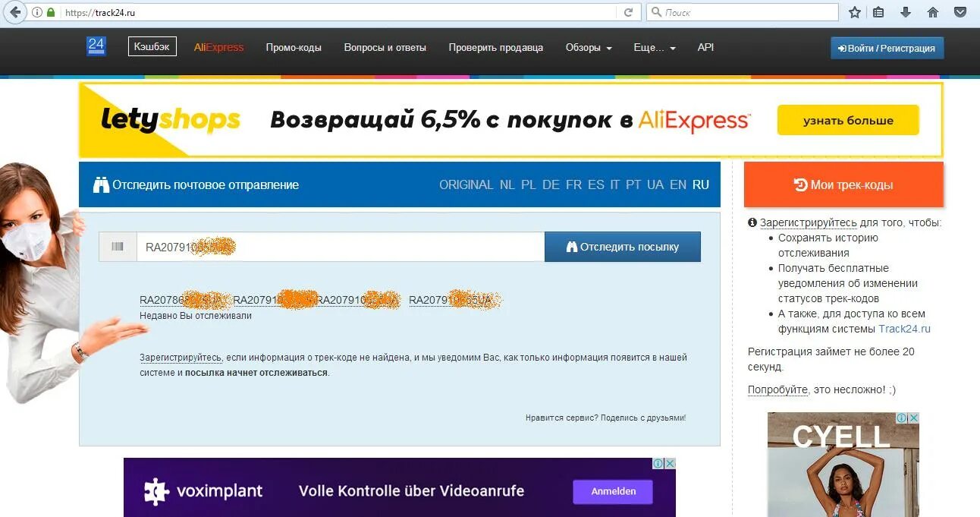This screenshot has width=980, height=517.
Task: Click the Track24 blue logo icon
Action: click(x=96, y=46)
